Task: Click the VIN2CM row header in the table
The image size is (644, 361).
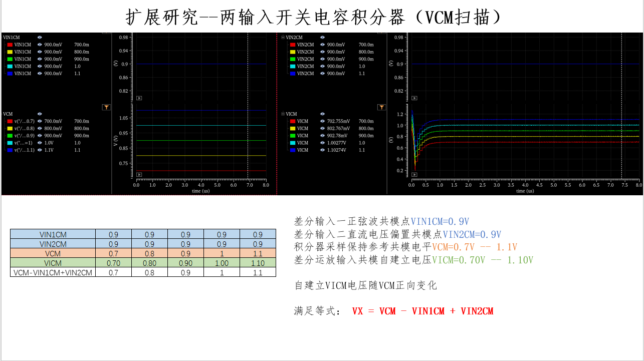Action: 53,244
